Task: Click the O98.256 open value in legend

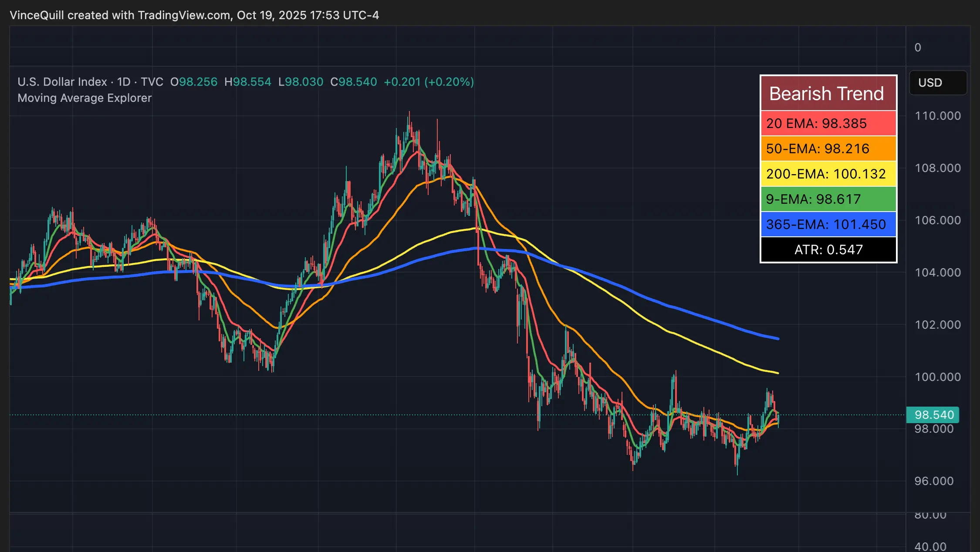Action: coord(193,82)
